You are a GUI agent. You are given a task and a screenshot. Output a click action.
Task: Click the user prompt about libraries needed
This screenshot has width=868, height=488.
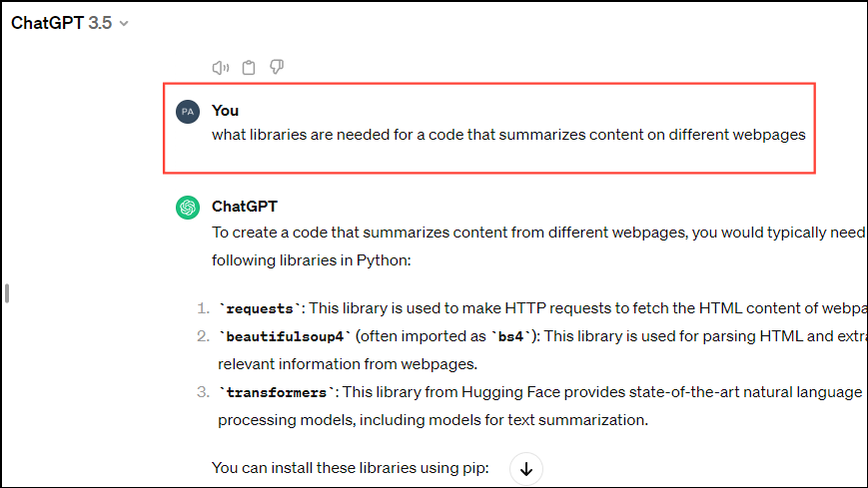point(508,135)
